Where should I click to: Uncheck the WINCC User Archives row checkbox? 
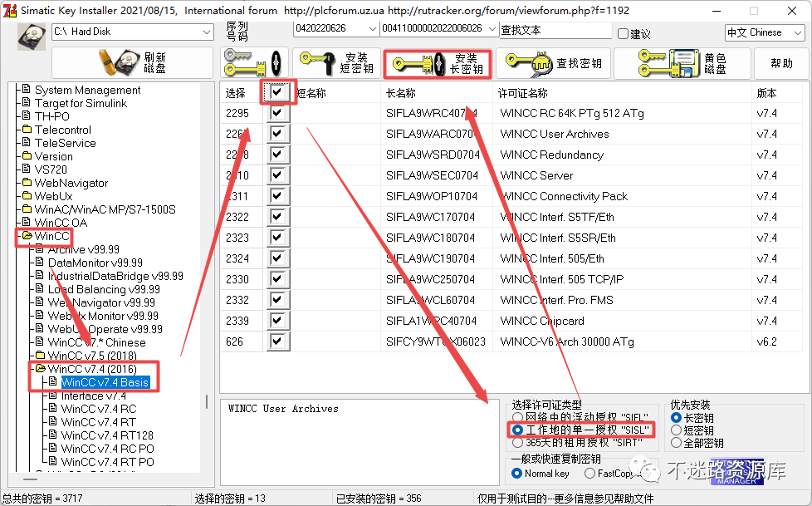point(277,133)
